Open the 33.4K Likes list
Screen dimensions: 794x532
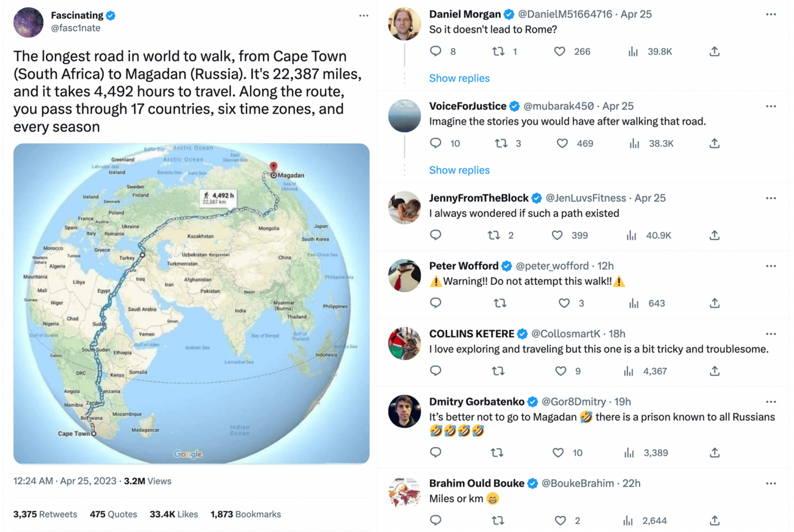pos(173,514)
